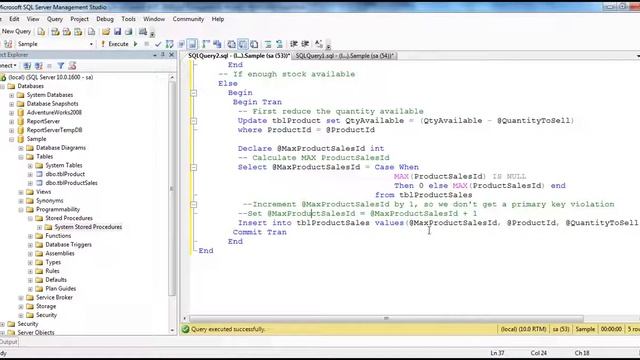Viewport: 640px width, 360px height.
Task: Start debugging with the green arrow icon
Action: [136, 44]
